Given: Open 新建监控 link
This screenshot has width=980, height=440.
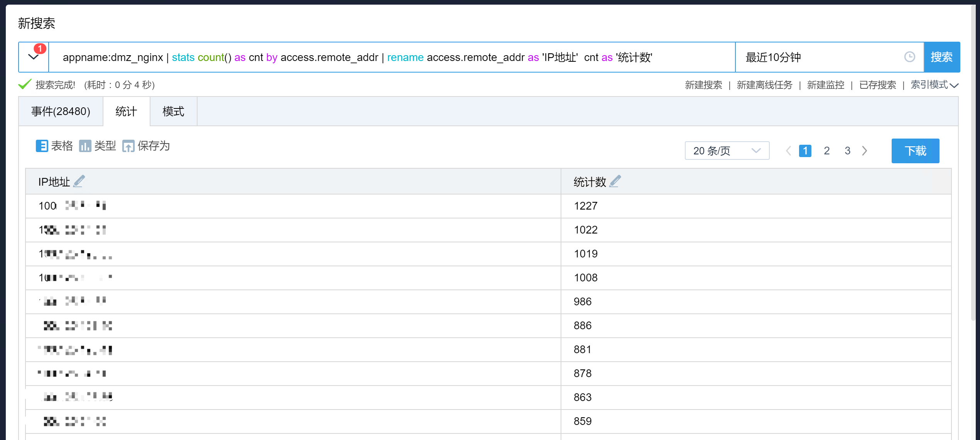Looking at the screenshot, I should click(x=825, y=85).
